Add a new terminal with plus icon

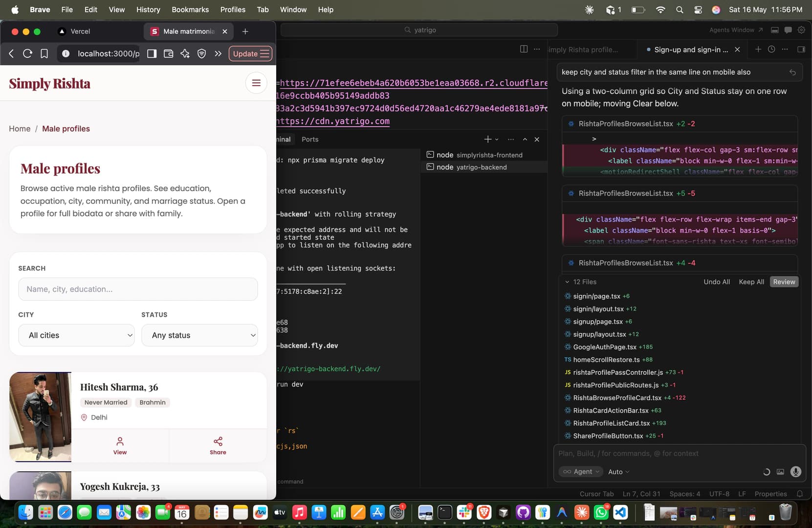pos(487,139)
